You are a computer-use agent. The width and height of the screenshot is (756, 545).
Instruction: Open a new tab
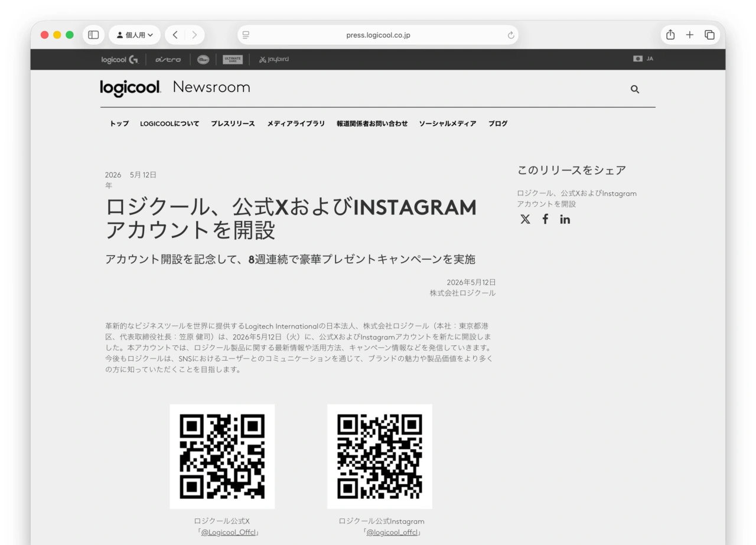tap(690, 35)
